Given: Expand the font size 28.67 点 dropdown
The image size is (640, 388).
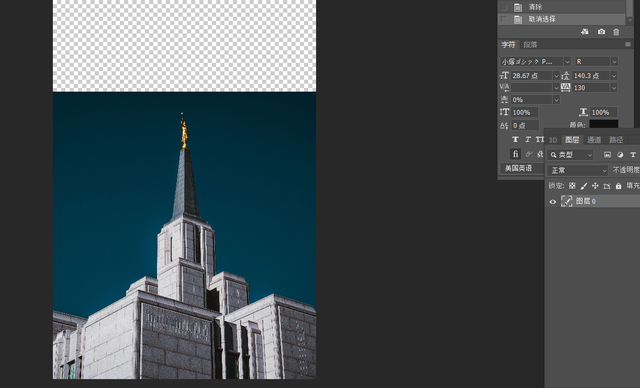Looking at the screenshot, I should tap(556, 75).
